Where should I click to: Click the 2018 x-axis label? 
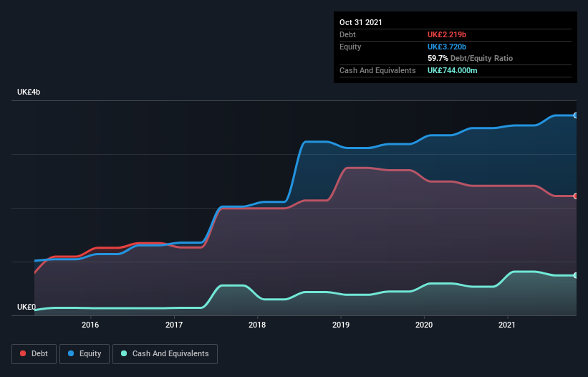(257, 325)
